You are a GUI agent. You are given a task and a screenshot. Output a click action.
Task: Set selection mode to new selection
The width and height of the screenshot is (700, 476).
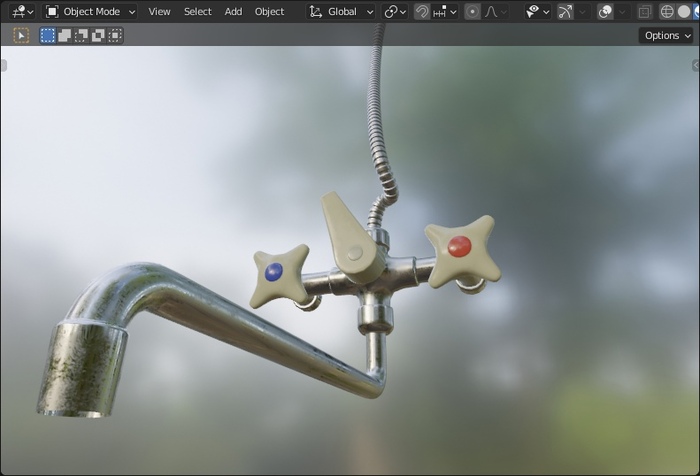[47, 35]
